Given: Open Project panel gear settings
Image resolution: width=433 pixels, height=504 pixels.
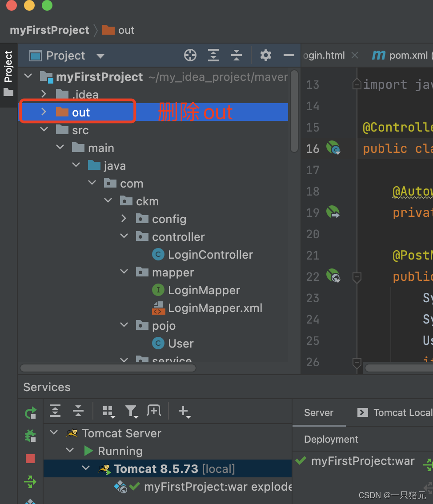Looking at the screenshot, I should click(265, 55).
